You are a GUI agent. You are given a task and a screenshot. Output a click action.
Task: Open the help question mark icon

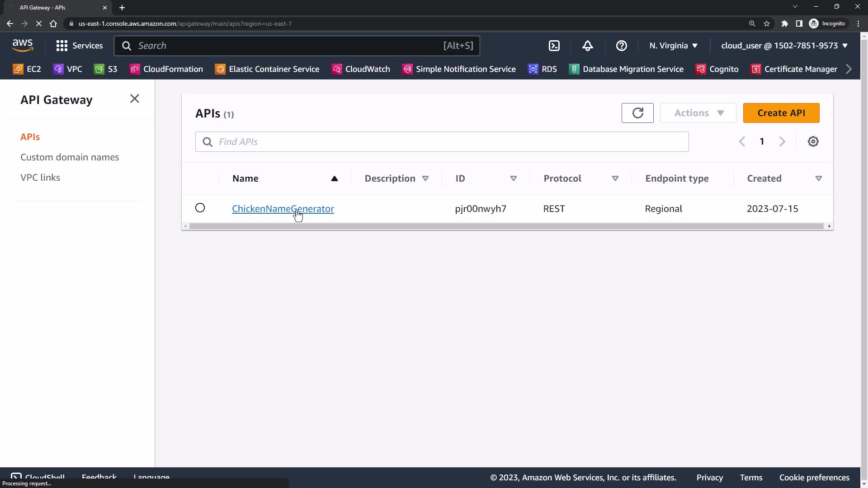(x=621, y=46)
